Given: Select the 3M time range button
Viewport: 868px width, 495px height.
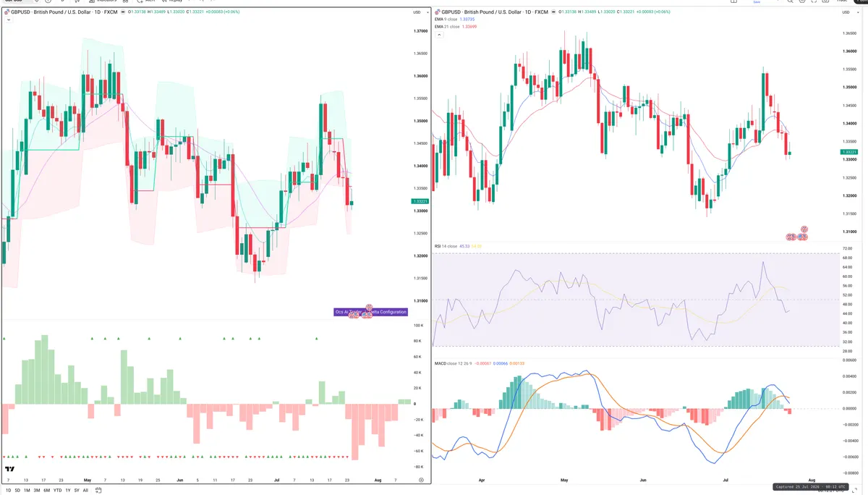Looking at the screenshot, I should click(x=38, y=490).
